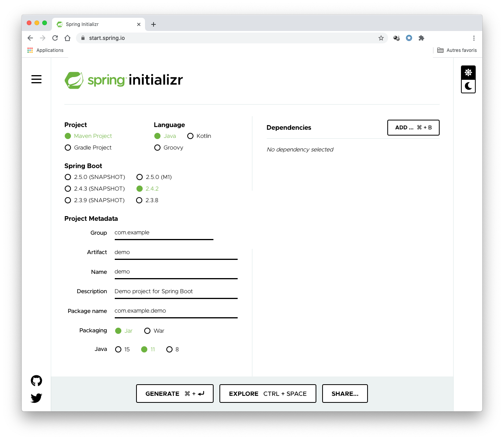The width and height of the screenshot is (504, 440).
Task: Click the Dependencies heading
Action: click(289, 127)
